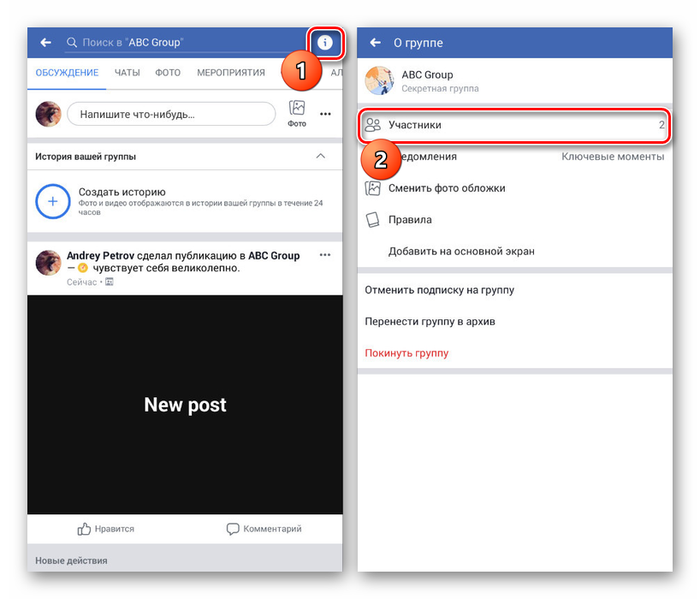Click the red 'Покинуть группу' link
This screenshot has width=700, height=599.
click(406, 353)
